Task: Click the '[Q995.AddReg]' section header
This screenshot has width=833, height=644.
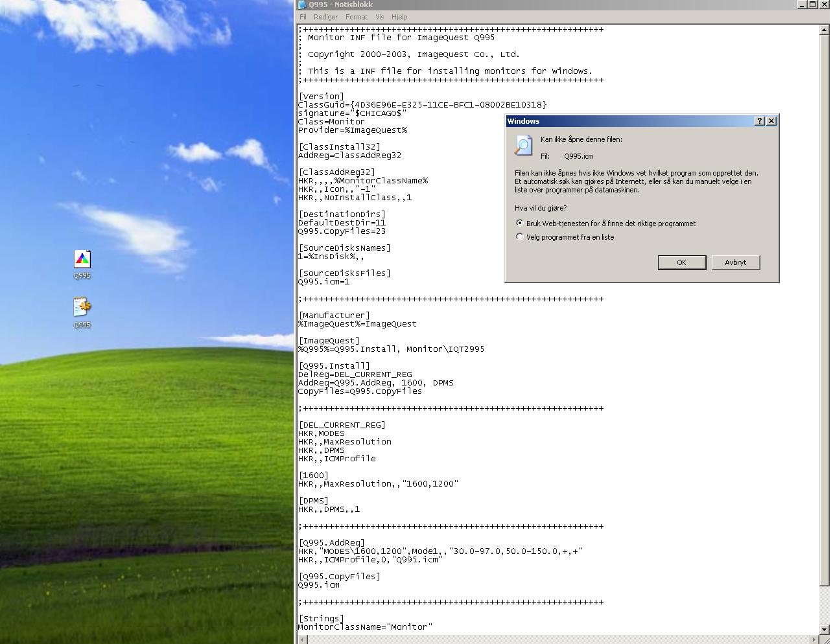Action: [332, 543]
